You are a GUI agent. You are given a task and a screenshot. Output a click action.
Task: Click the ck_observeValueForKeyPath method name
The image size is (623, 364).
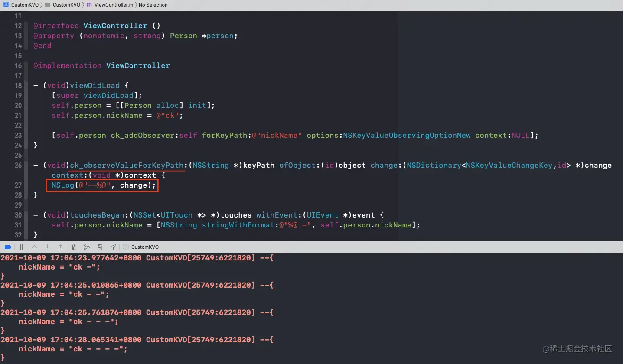coord(127,165)
